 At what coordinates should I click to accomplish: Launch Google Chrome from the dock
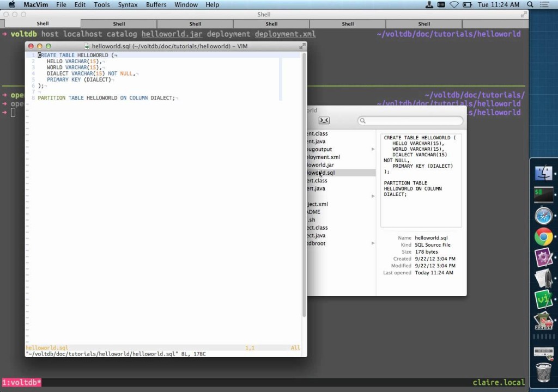coord(543,237)
